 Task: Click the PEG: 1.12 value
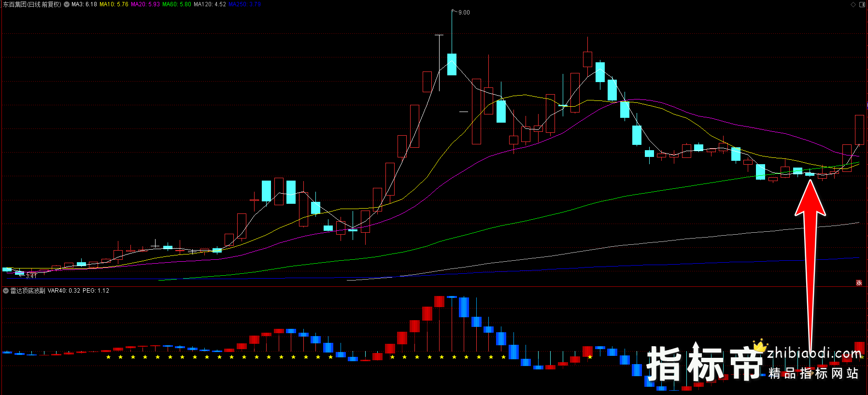click(x=96, y=291)
